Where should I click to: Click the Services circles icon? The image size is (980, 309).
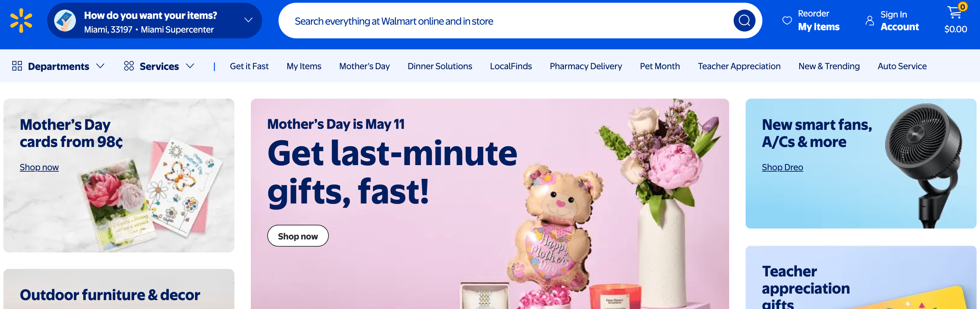pyautogui.click(x=129, y=66)
